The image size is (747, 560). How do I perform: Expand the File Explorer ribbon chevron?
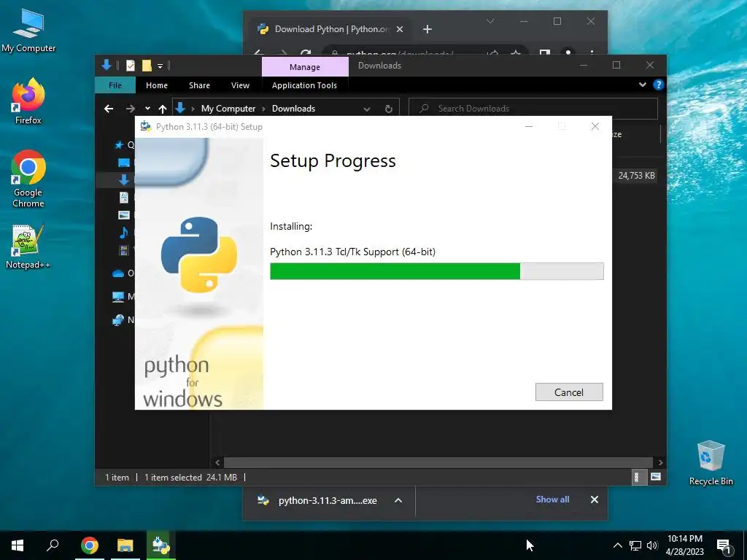coord(643,85)
